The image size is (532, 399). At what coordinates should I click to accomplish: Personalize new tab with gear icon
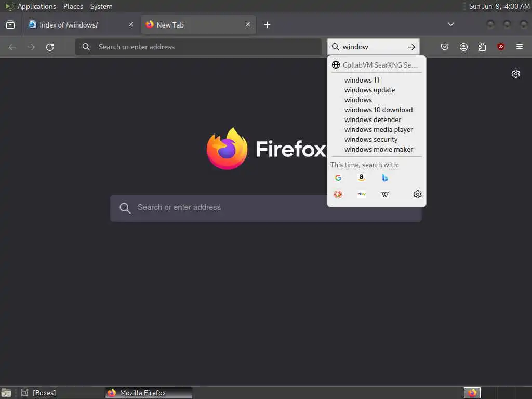(x=516, y=74)
